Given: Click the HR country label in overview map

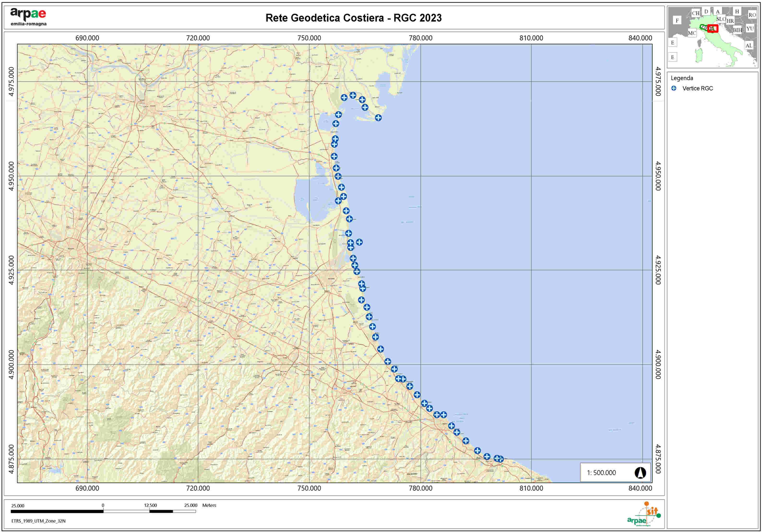Looking at the screenshot, I should click(730, 21).
